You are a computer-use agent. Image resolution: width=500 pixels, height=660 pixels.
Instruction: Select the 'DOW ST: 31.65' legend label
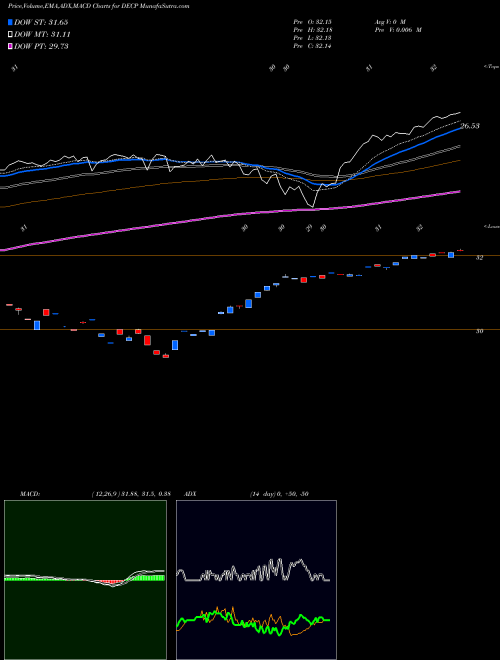tap(41, 22)
